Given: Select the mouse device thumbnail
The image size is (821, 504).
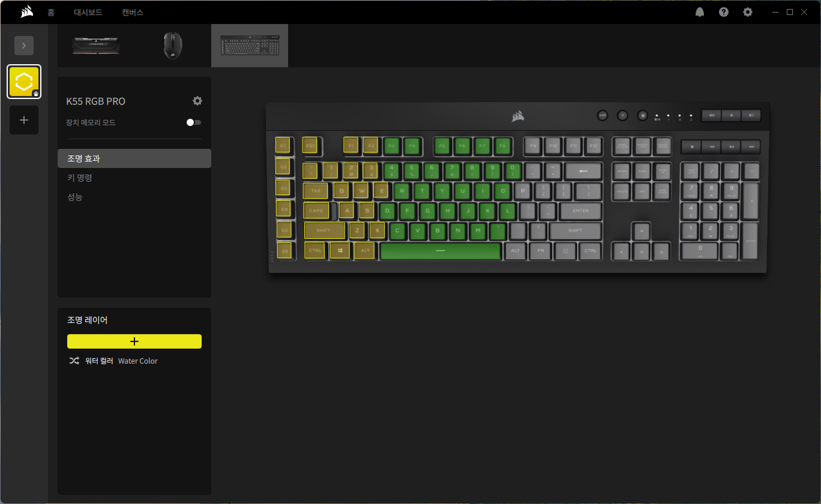Looking at the screenshot, I should pyautogui.click(x=173, y=46).
